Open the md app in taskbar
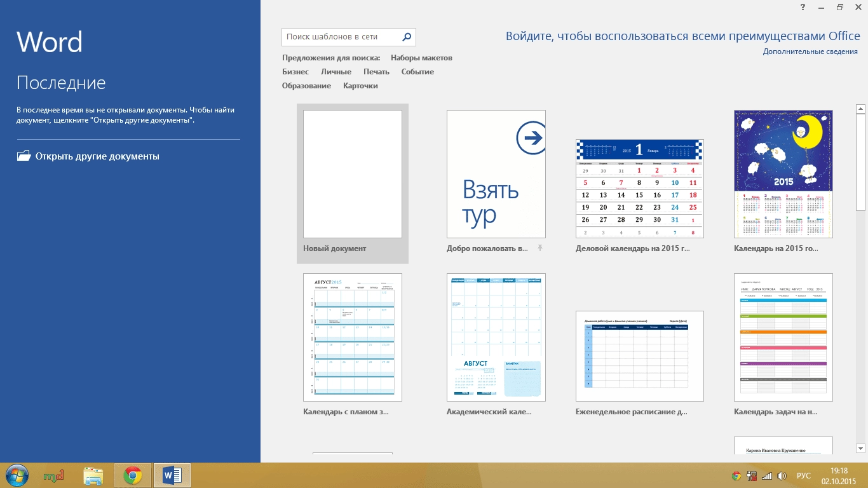Viewport: 868px width, 488px height. [54, 475]
